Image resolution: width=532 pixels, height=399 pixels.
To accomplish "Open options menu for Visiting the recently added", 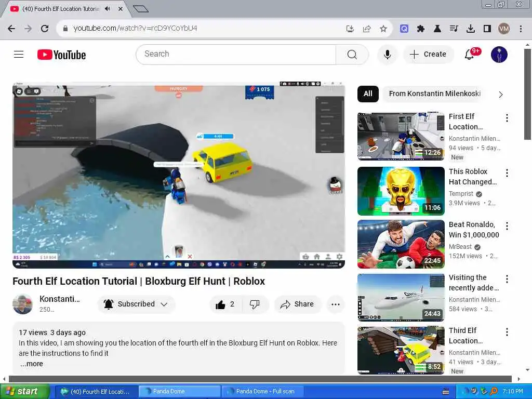I will tap(507, 279).
